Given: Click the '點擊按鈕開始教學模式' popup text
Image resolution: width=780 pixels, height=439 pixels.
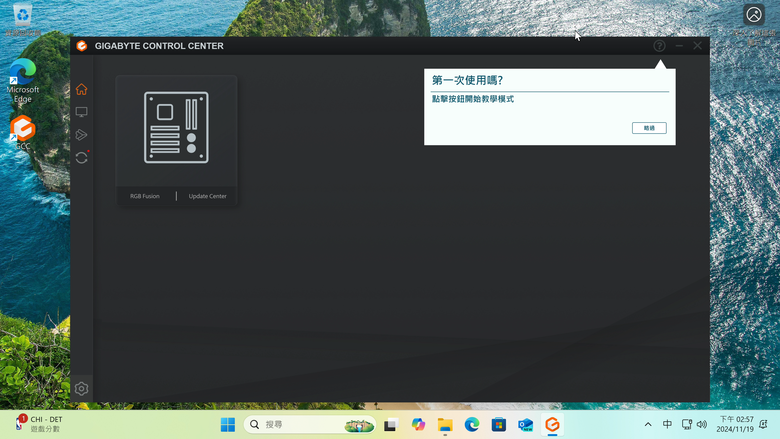Looking at the screenshot, I should coord(473,99).
